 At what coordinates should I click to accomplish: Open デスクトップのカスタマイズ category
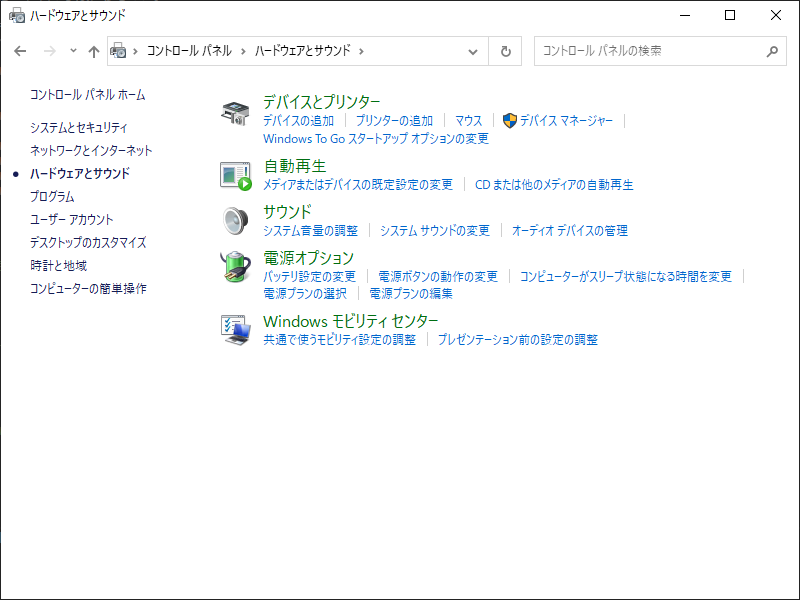pos(88,242)
